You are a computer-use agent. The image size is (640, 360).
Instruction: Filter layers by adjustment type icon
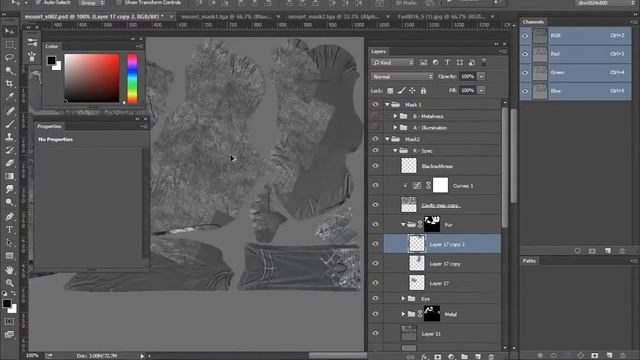(x=436, y=62)
